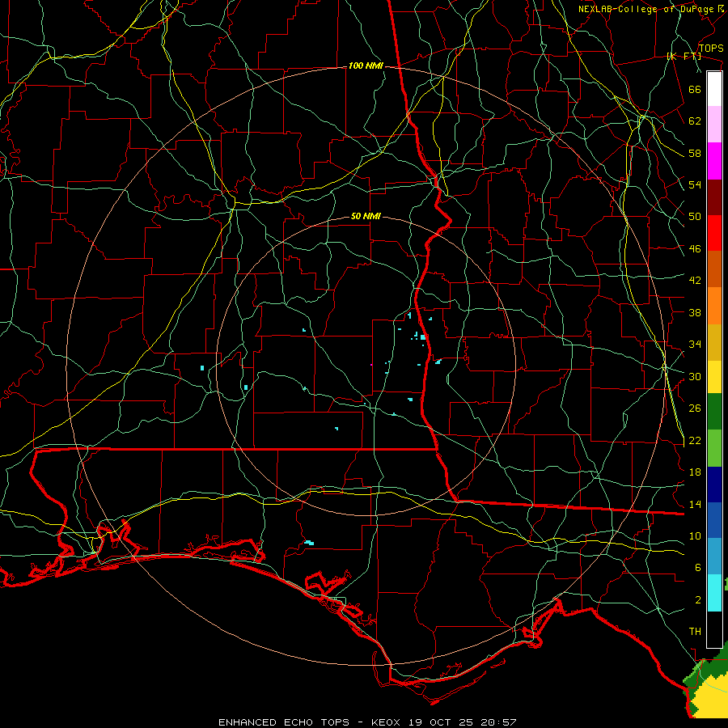Image resolution: width=728 pixels, height=728 pixels.
Task: Click the 6 legend value
Action: coord(697,567)
